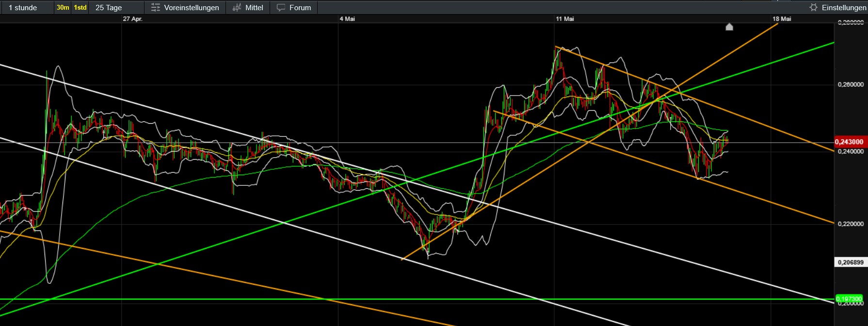Select the 30m interval shortcut
Image resolution: width=868 pixels, height=326 pixels.
pos(63,7)
